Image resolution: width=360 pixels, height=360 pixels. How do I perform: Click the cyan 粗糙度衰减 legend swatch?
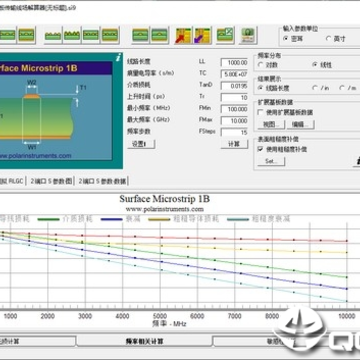[x=238, y=219]
